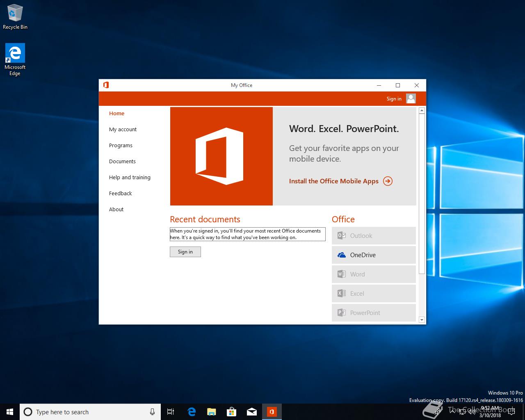Click the Word. Excel. PowerPoint. headline
The height and width of the screenshot is (420, 525).
[x=344, y=129]
